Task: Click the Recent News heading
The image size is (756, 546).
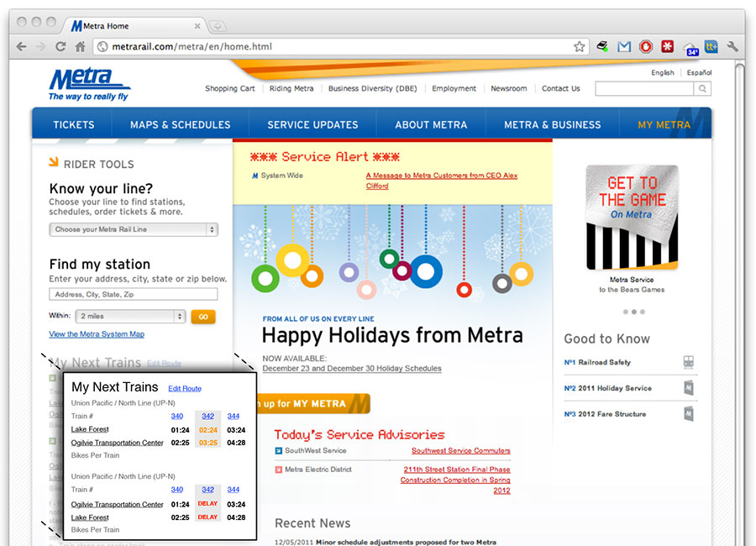Action: click(312, 523)
